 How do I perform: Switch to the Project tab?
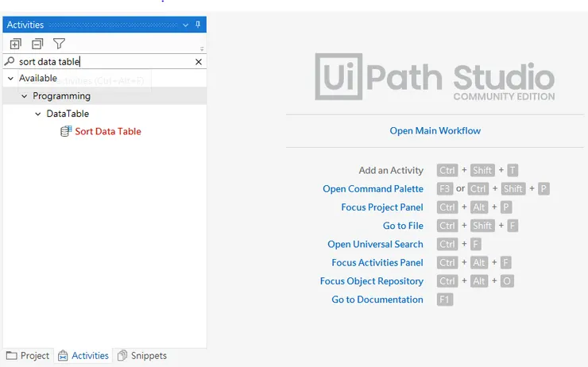tap(28, 356)
